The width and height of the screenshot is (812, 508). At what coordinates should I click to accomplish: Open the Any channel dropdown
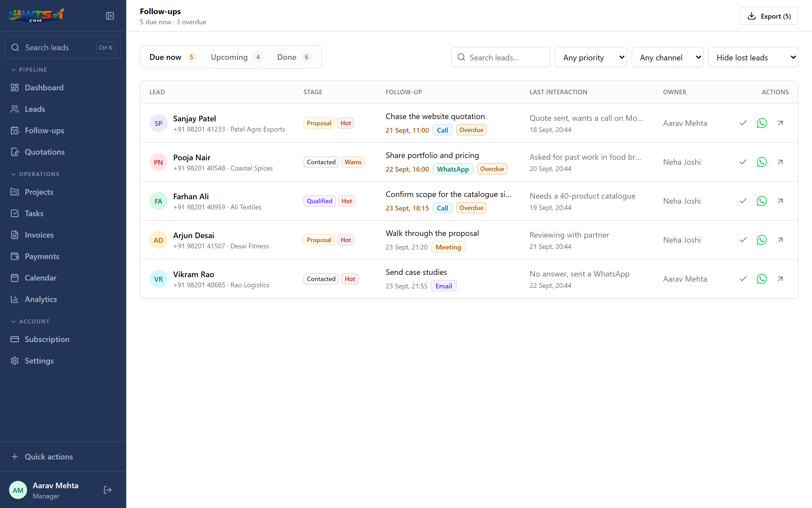[667, 58]
